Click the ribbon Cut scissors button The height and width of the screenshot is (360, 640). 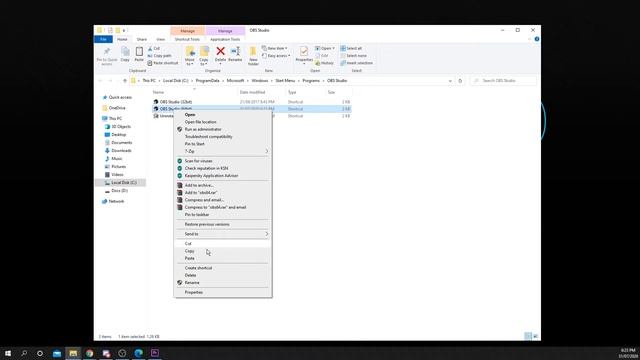[x=154, y=48]
